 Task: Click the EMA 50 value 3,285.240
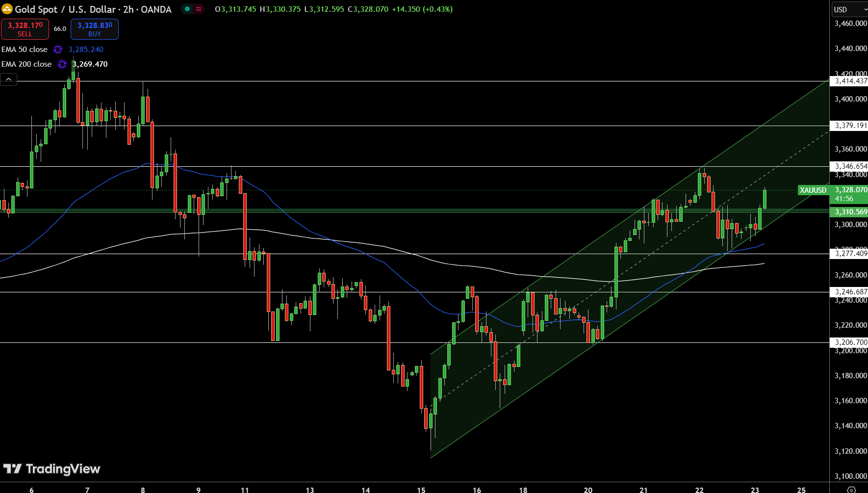86,50
